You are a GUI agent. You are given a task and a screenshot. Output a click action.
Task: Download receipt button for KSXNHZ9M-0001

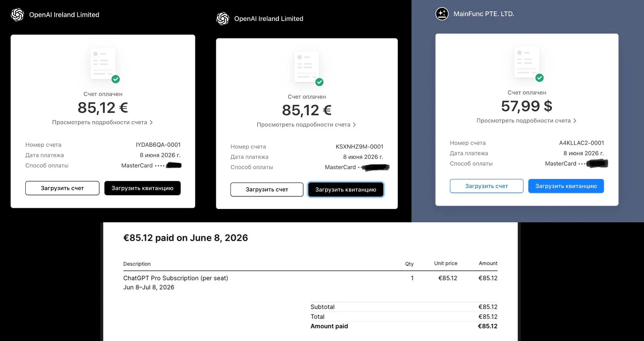[346, 189]
